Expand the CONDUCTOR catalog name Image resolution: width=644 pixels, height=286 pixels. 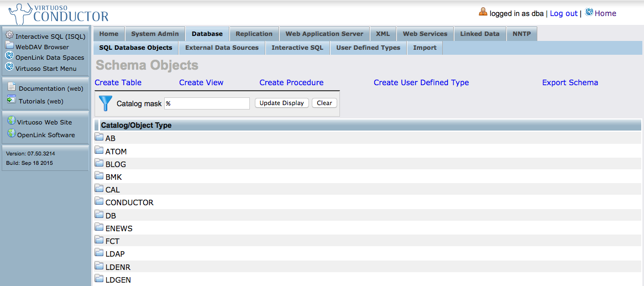pyautogui.click(x=129, y=202)
